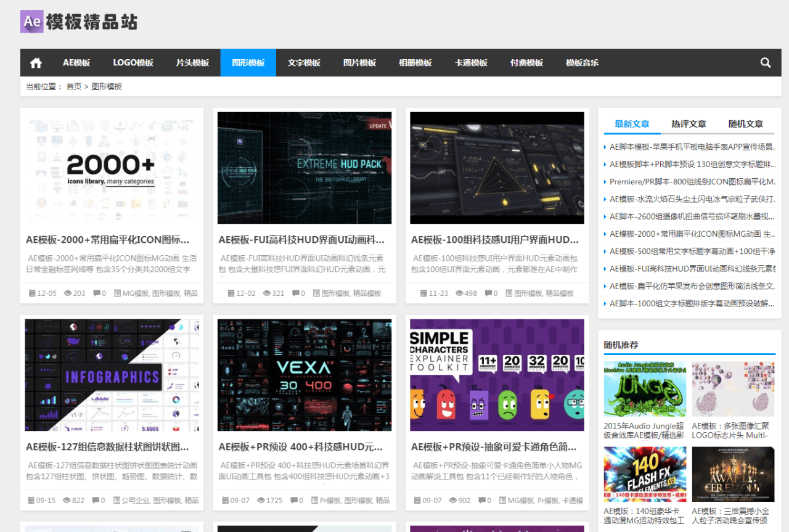Click the home icon in navigation bar
The image size is (789, 532).
[x=36, y=63]
